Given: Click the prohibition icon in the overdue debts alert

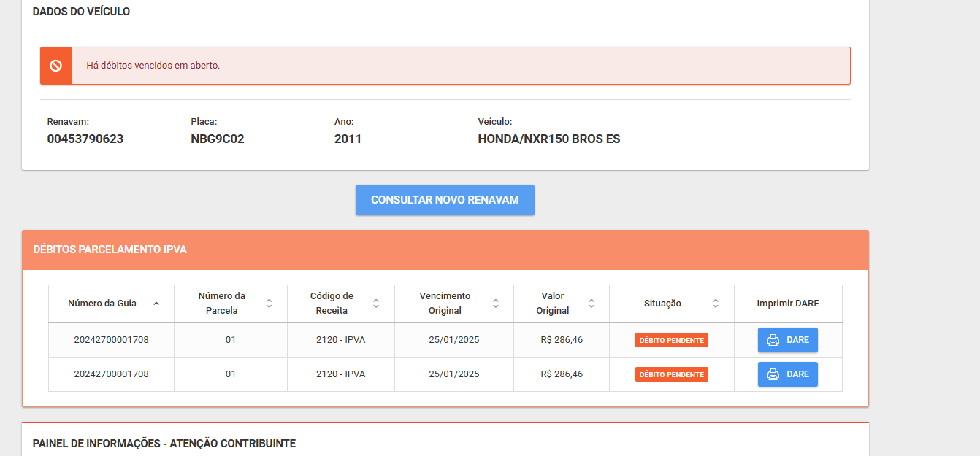Looking at the screenshot, I should (x=55, y=66).
